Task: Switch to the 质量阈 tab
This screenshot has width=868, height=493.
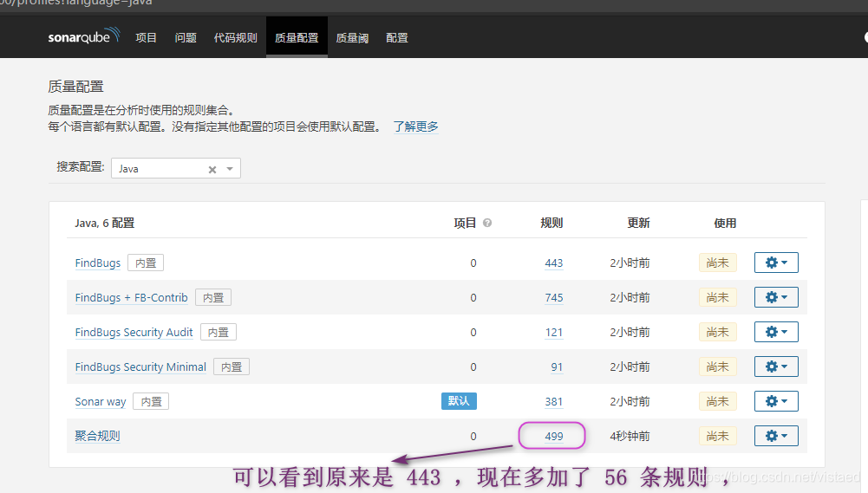Action: pyautogui.click(x=352, y=37)
